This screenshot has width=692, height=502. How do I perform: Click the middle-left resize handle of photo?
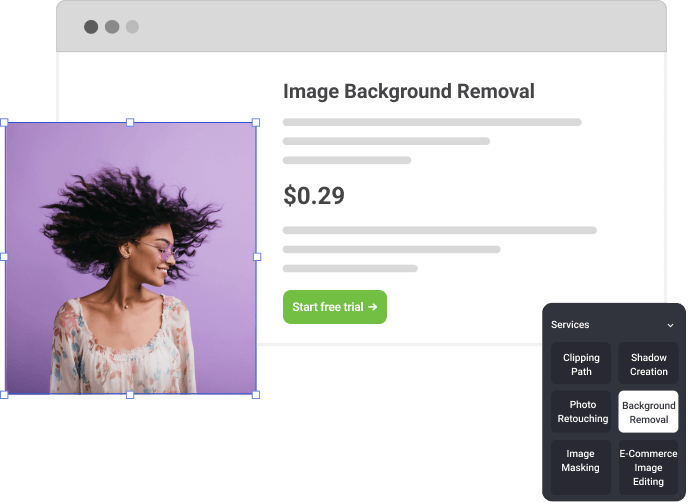(x=4, y=257)
